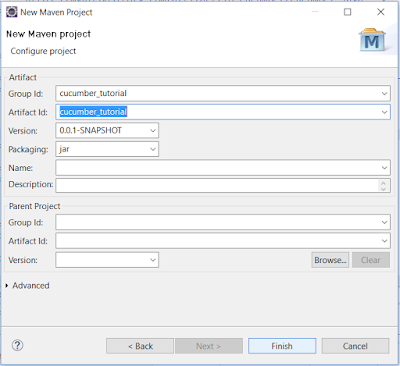Click Browse for parent project
Image resolution: width=400 pixels, height=366 pixels.
tap(330, 260)
